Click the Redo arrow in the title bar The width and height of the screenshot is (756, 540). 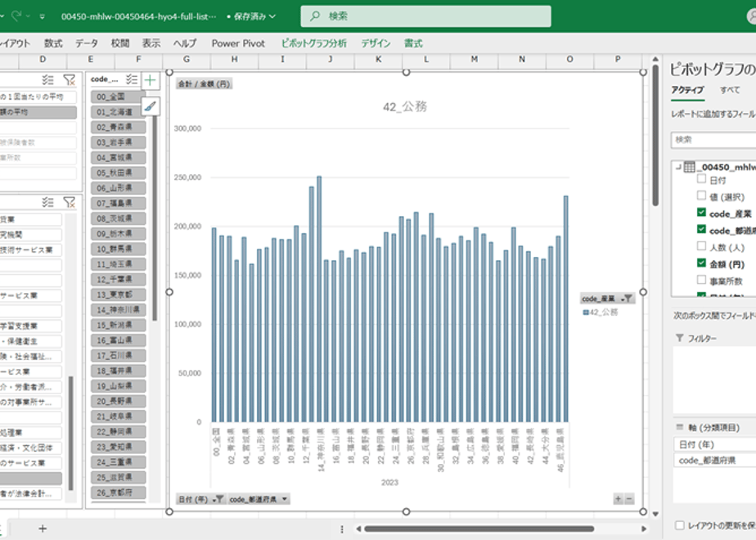click(16, 16)
